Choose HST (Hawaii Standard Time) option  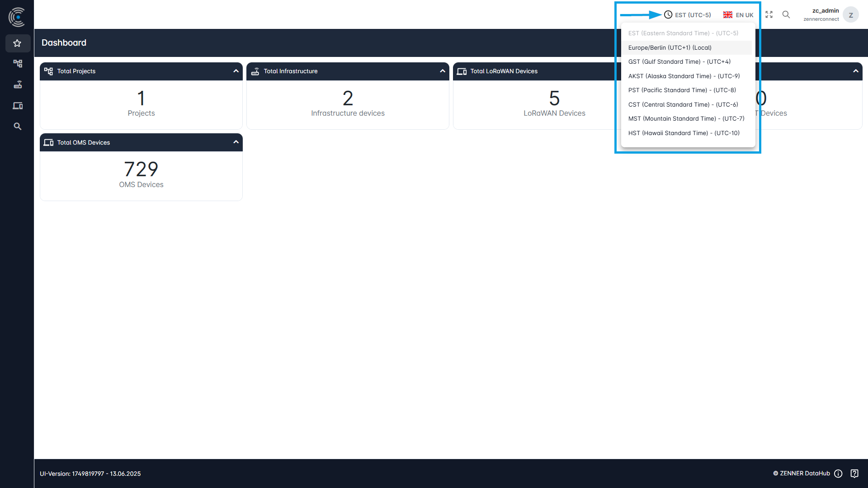[684, 133]
